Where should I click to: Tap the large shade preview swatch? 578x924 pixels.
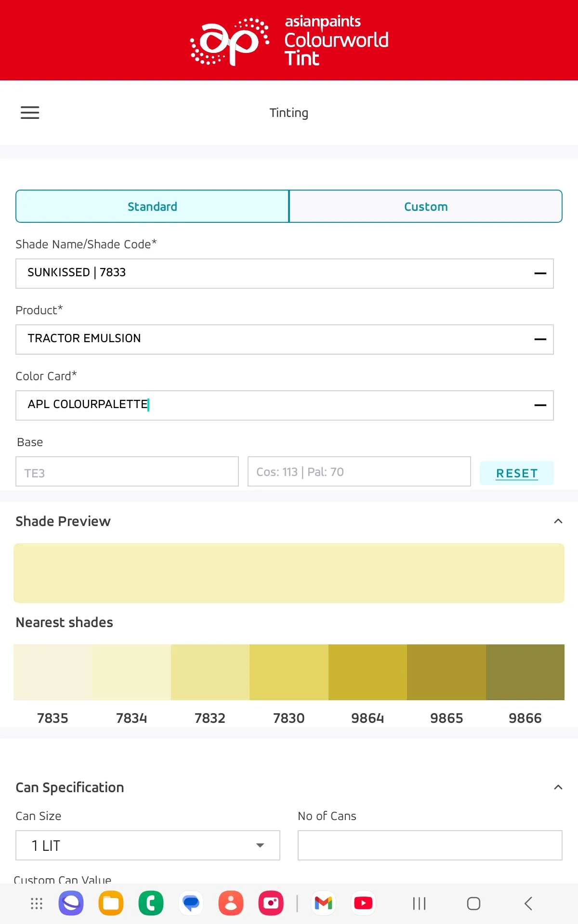click(x=289, y=573)
